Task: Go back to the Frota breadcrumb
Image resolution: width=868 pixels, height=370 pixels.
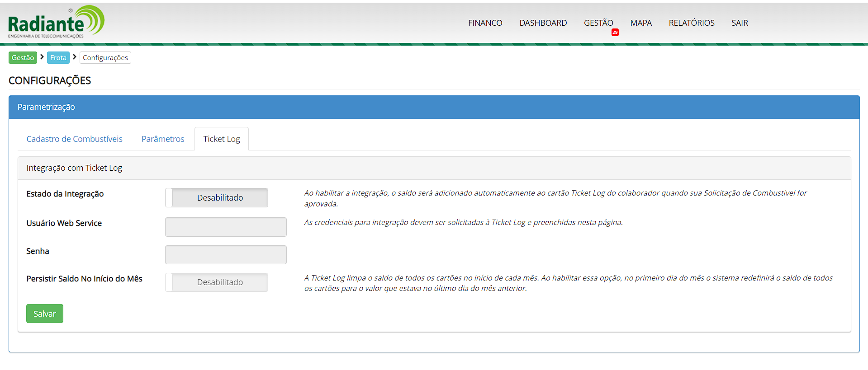Action: click(x=58, y=58)
